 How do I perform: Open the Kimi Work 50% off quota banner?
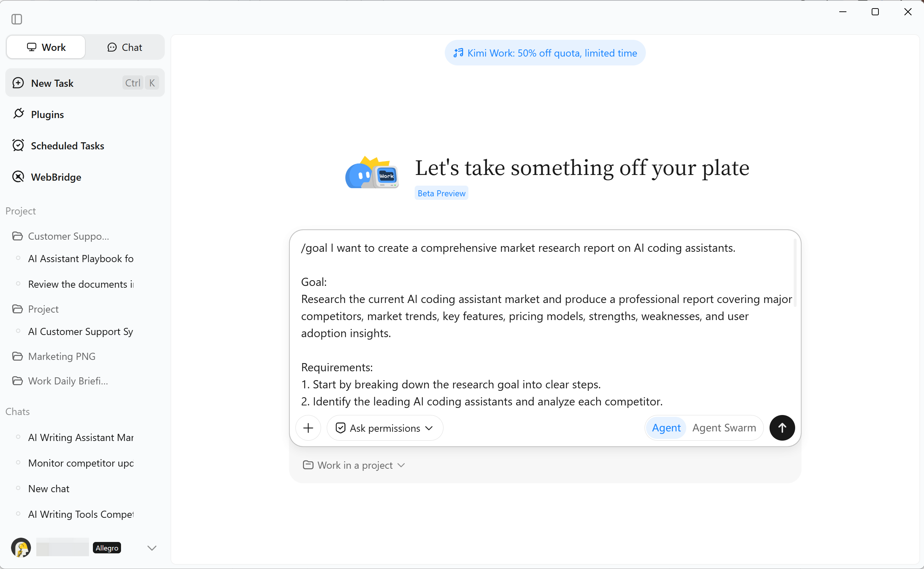[545, 53]
